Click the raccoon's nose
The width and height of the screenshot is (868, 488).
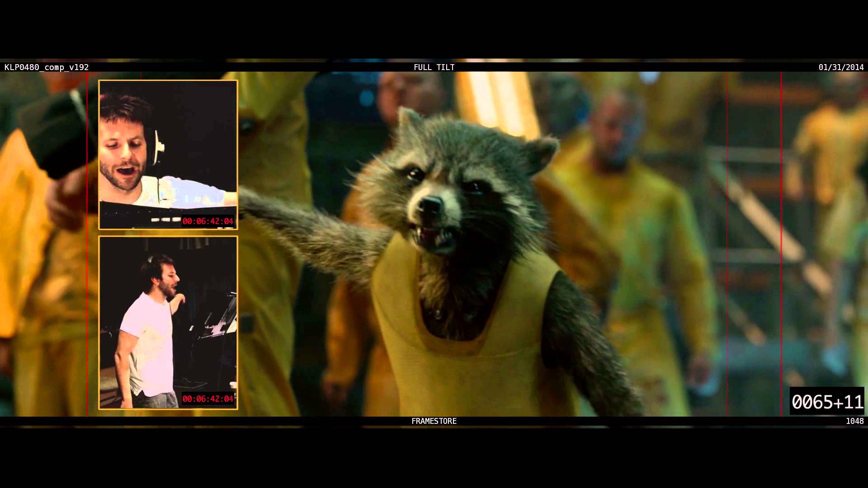coord(431,204)
